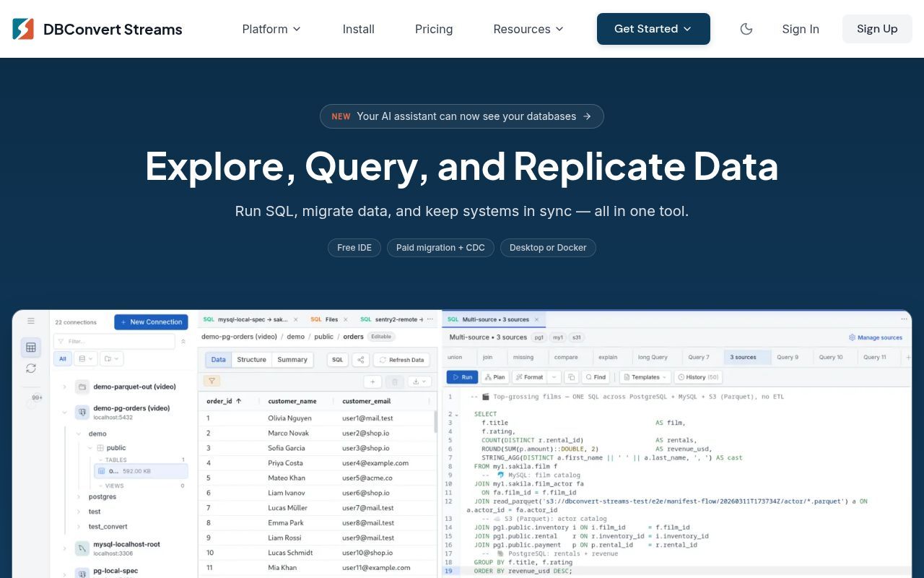Click the orange filter icon above the table

click(x=212, y=381)
